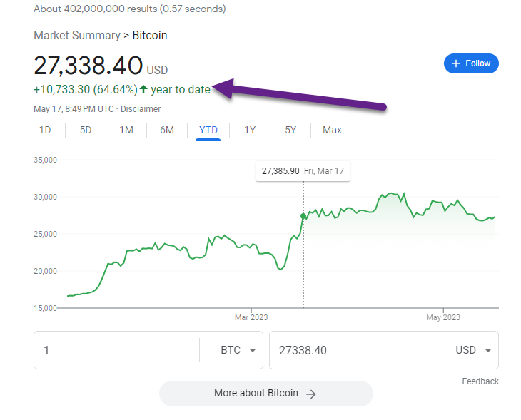This screenshot has height=420, width=521.
Task: Switch to 6M chart range
Action: click(167, 130)
